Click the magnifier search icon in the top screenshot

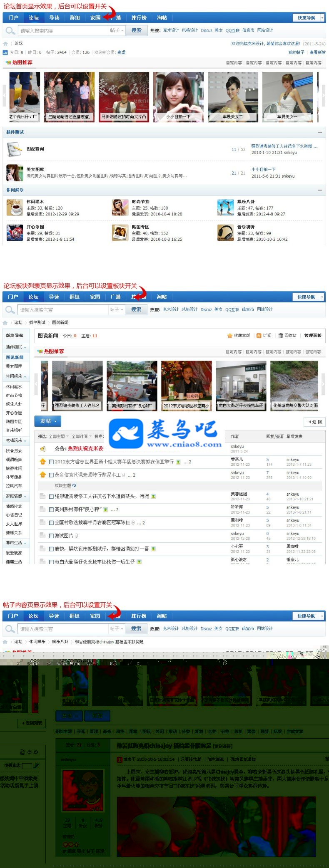[x=10, y=30]
